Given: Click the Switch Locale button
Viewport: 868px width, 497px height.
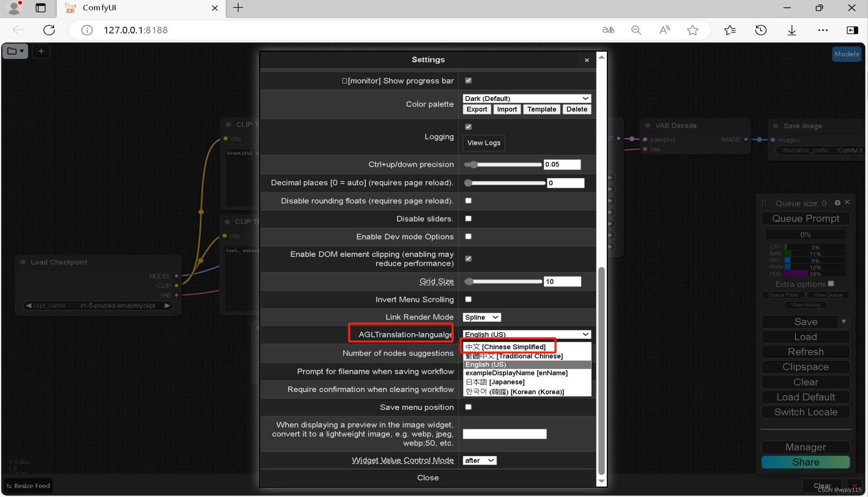Looking at the screenshot, I should (x=805, y=412).
